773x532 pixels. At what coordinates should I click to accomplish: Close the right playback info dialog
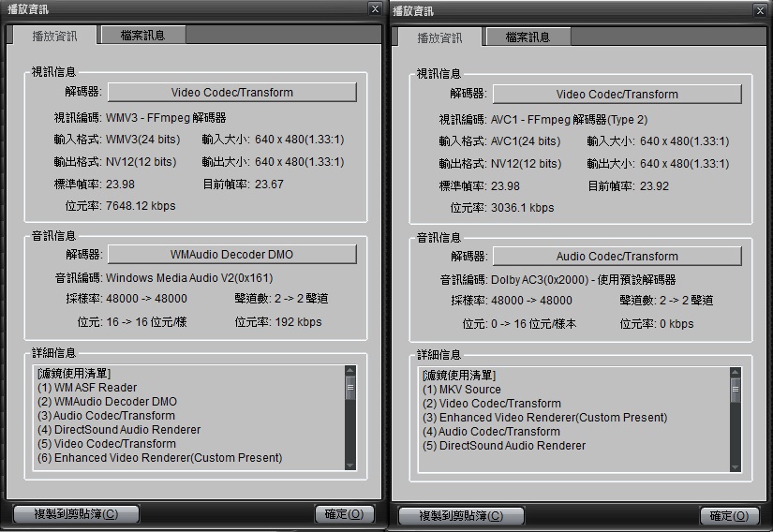[760, 11]
